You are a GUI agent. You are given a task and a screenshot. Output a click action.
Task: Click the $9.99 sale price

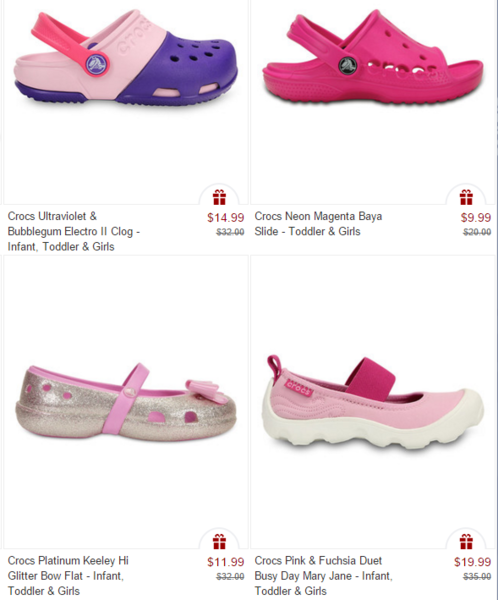point(476,218)
